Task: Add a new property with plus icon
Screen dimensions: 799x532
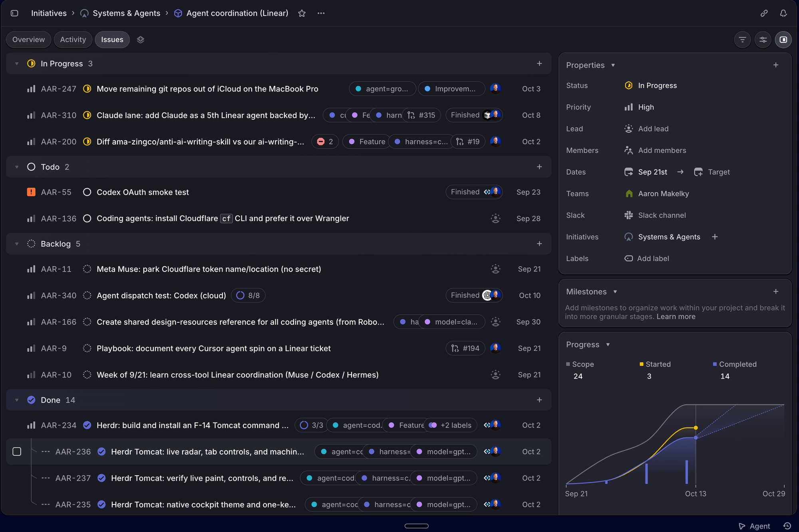Action: 775,65
